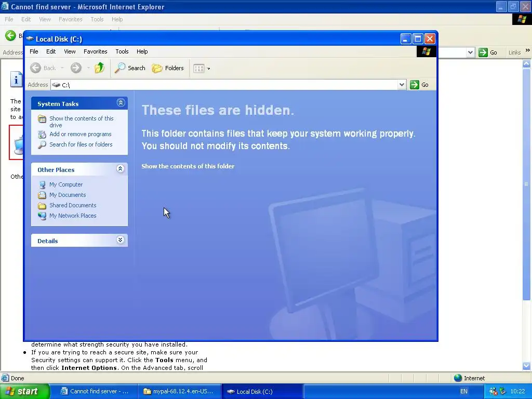Click Local Disk (C:) taskbar button

tap(262, 391)
